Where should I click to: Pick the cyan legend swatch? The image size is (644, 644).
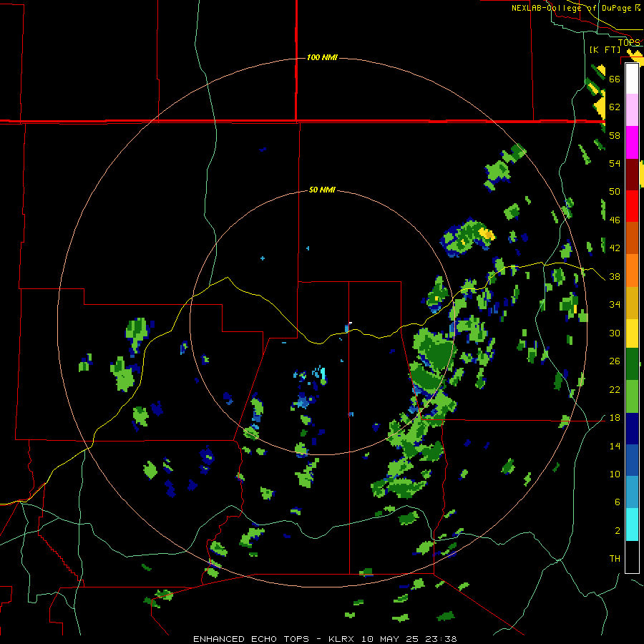632,525
